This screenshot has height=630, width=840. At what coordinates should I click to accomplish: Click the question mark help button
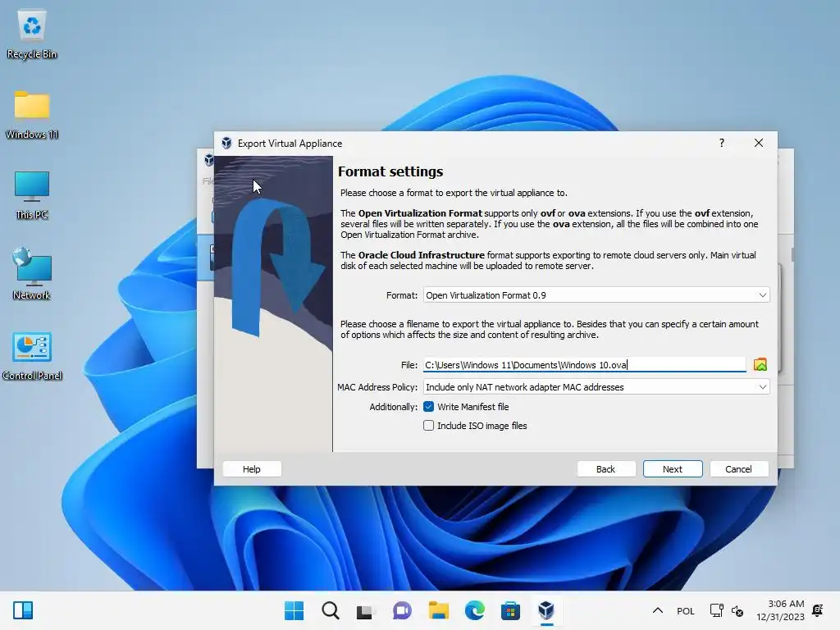pos(722,143)
